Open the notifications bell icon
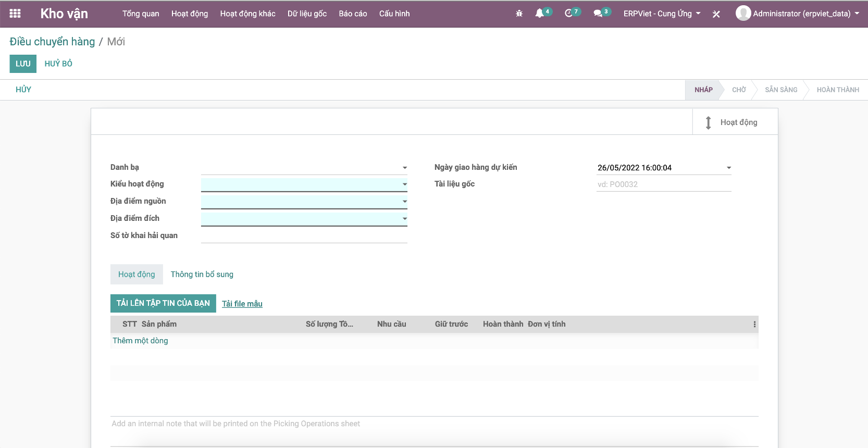The height and width of the screenshot is (448, 868). tap(540, 14)
